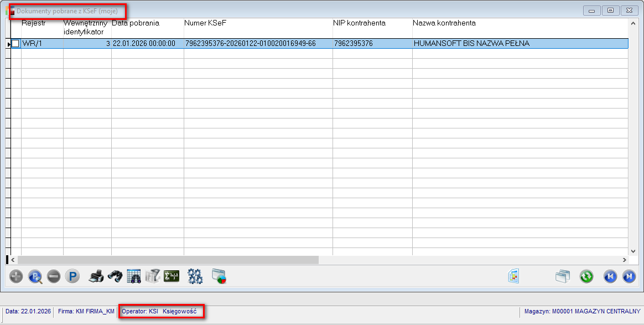Open record preview with magnifier icon
The height and width of the screenshot is (325, 644).
click(35, 276)
